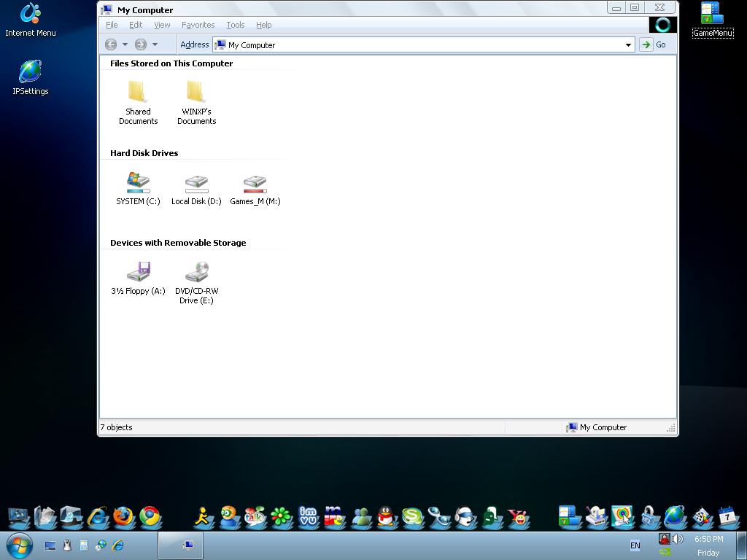Image resolution: width=747 pixels, height=560 pixels.
Task: Launch Google Chrome from the dock
Action: click(x=150, y=517)
